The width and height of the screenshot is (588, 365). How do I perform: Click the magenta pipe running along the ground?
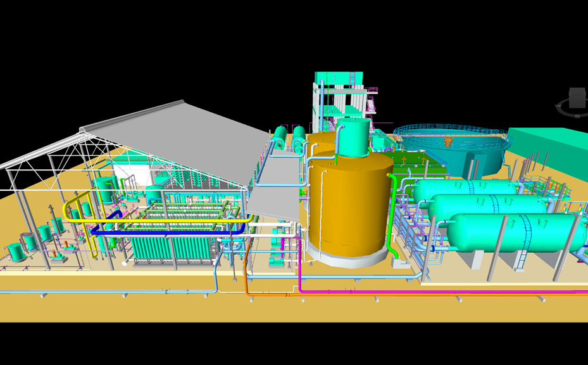pos(443,293)
